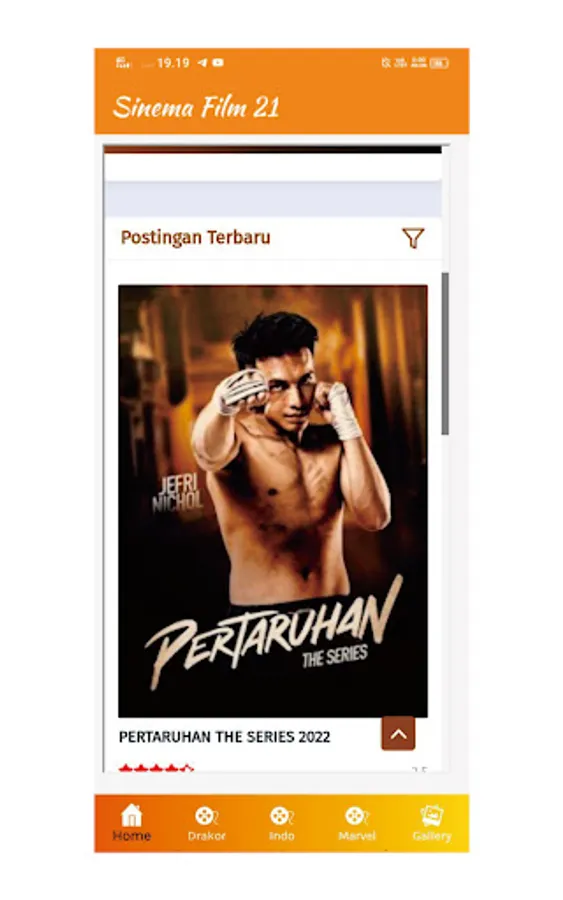The image size is (563, 900).
Task: Tap the battery indicator in status bar
Action: pos(439,63)
